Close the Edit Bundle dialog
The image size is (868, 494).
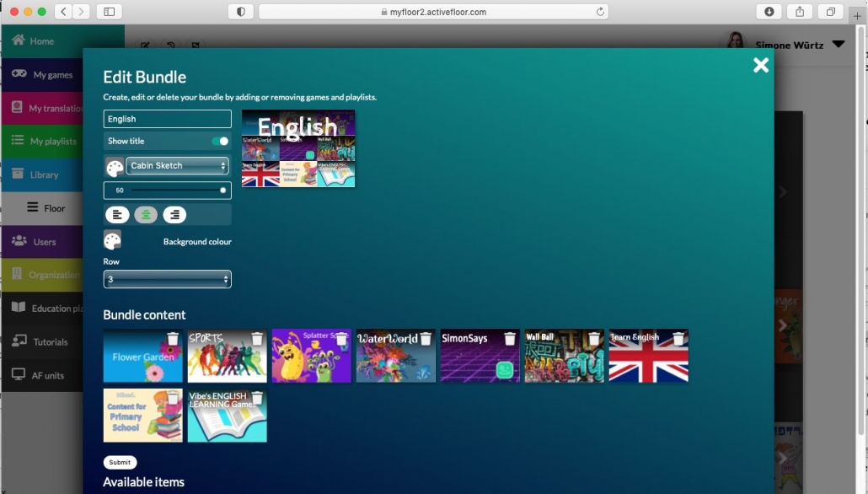click(x=760, y=66)
